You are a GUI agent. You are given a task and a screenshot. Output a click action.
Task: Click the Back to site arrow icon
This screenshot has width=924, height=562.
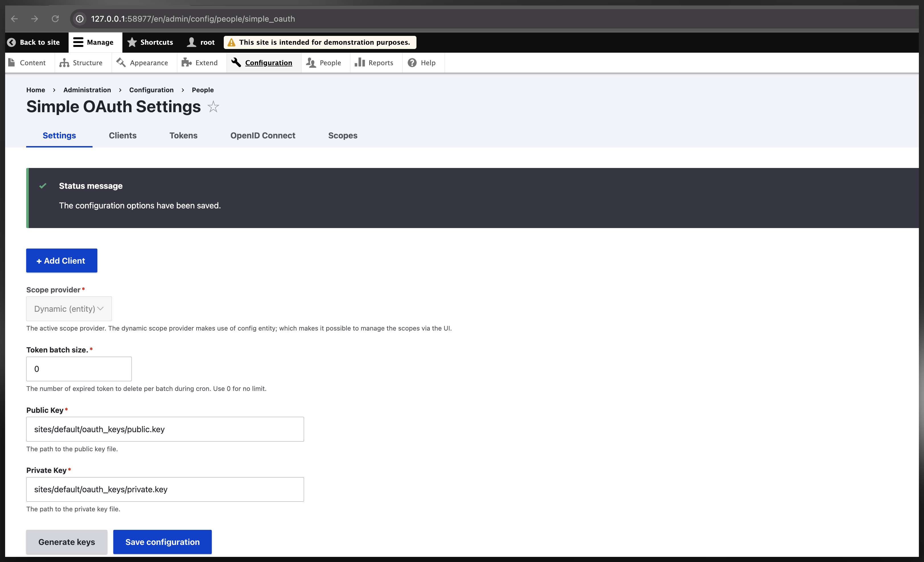(12, 42)
